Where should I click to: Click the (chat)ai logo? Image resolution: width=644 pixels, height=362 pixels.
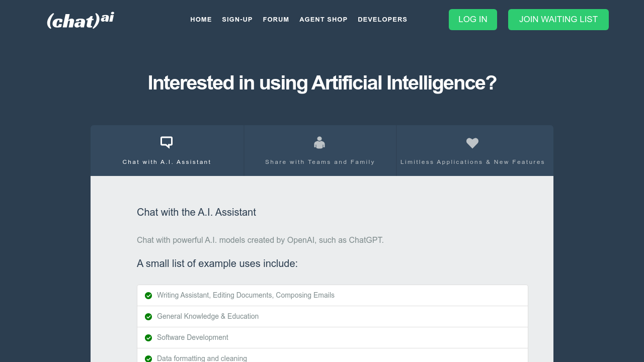click(x=79, y=20)
